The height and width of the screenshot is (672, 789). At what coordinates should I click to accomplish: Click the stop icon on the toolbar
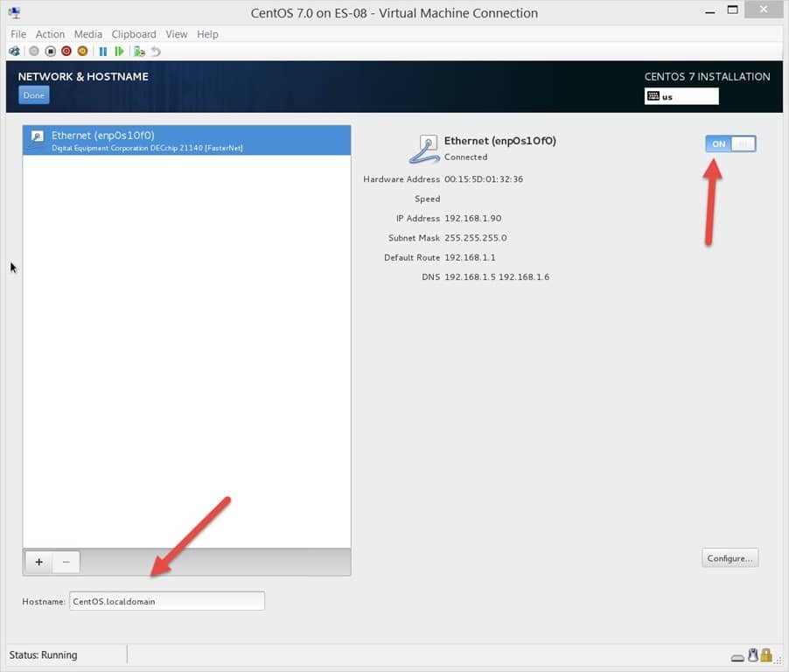pos(50,51)
